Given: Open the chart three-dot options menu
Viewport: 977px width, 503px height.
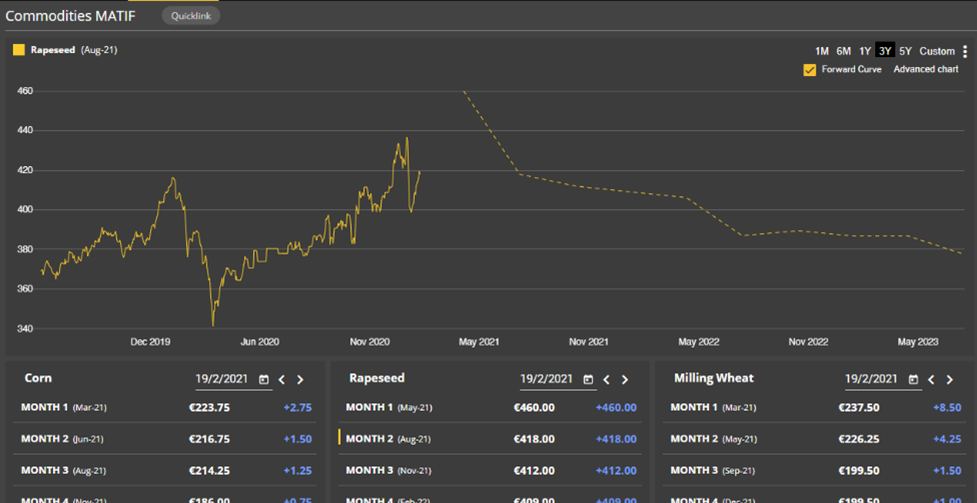Looking at the screenshot, I should coord(965,51).
